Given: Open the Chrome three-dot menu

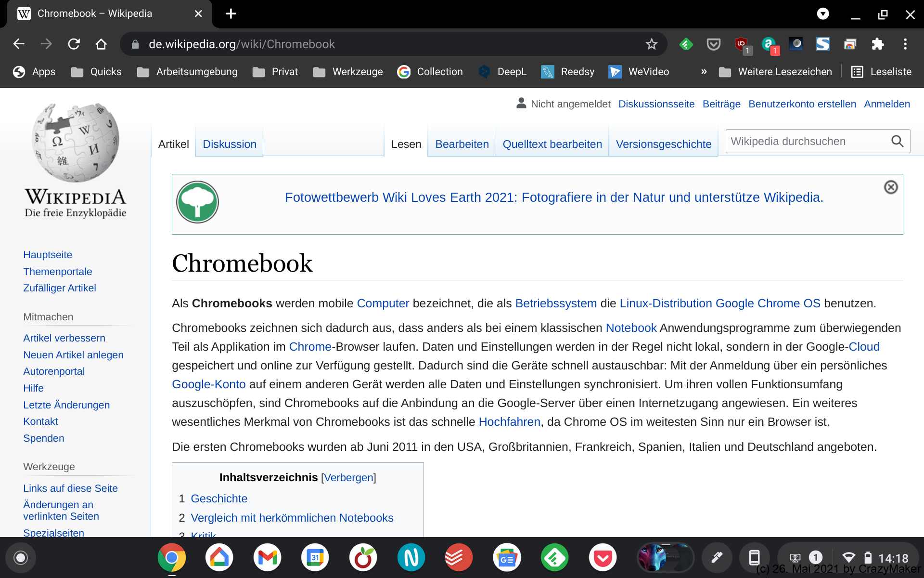Looking at the screenshot, I should click(x=905, y=44).
